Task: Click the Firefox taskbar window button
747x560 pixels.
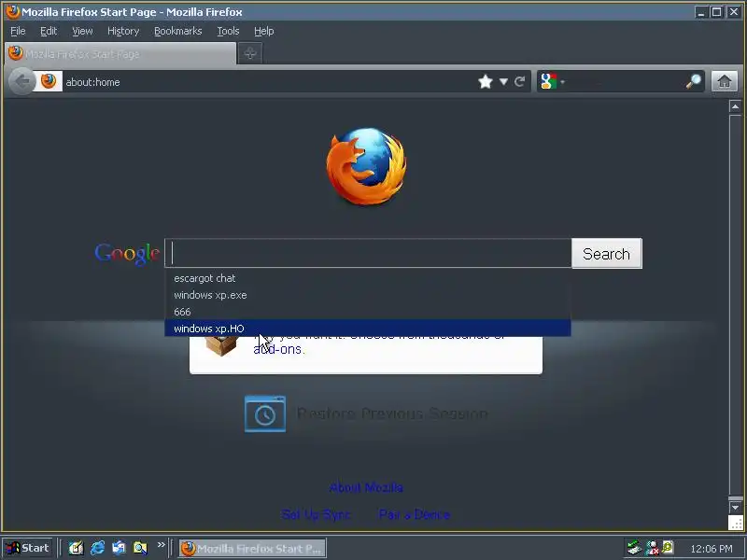Action: 252,548
